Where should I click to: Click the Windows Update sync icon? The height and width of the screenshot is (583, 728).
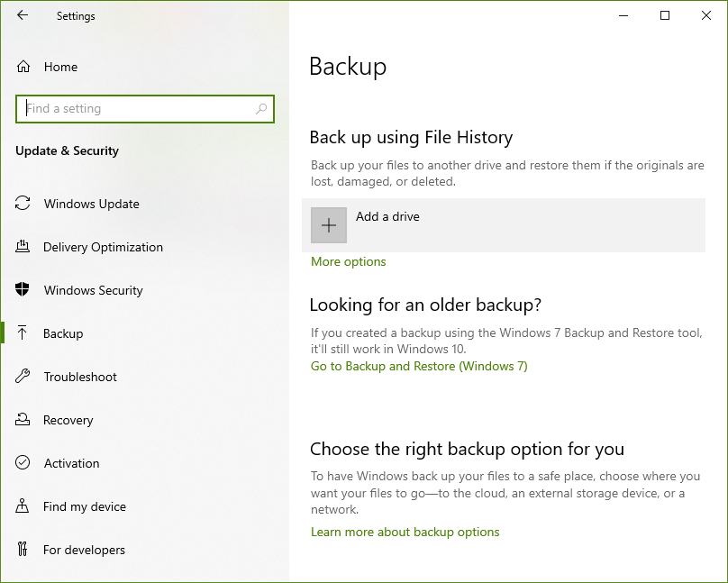pyautogui.click(x=23, y=204)
